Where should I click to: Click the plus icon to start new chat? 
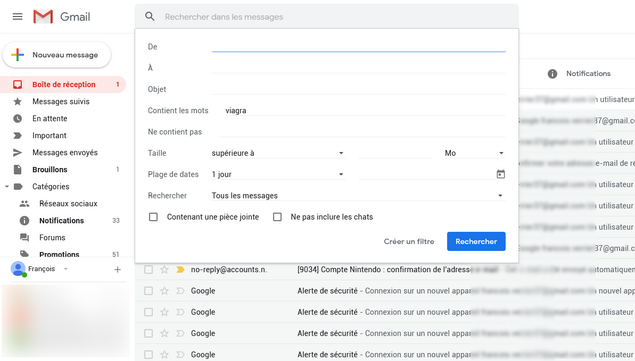click(x=117, y=269)
